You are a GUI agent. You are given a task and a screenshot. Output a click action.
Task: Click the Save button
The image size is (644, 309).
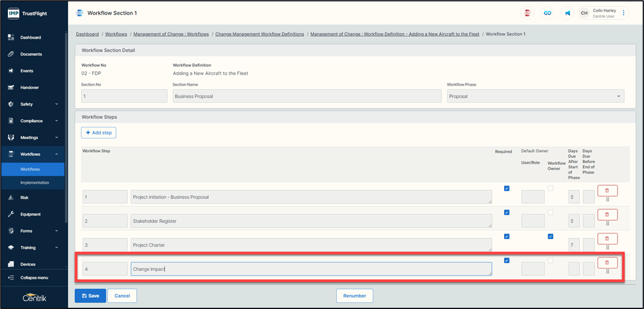(x=90, y=296)
